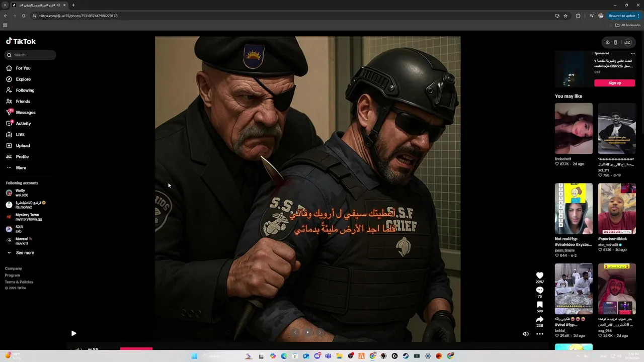Open the Activity notifications

tap(19, 124)
